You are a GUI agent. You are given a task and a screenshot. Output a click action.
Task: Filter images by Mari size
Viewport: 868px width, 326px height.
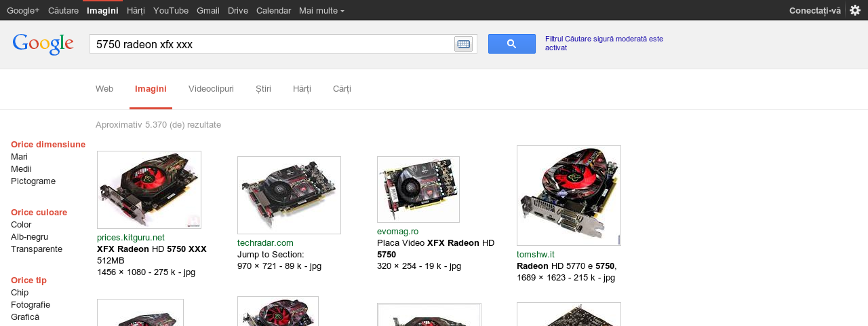(x=19, y=157)
